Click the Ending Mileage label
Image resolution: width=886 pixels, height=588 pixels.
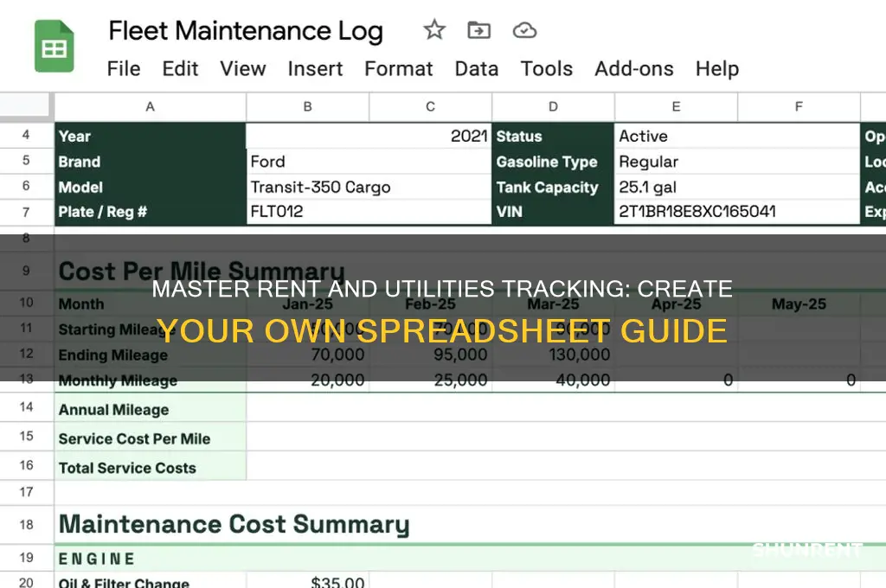click(113, 355)
